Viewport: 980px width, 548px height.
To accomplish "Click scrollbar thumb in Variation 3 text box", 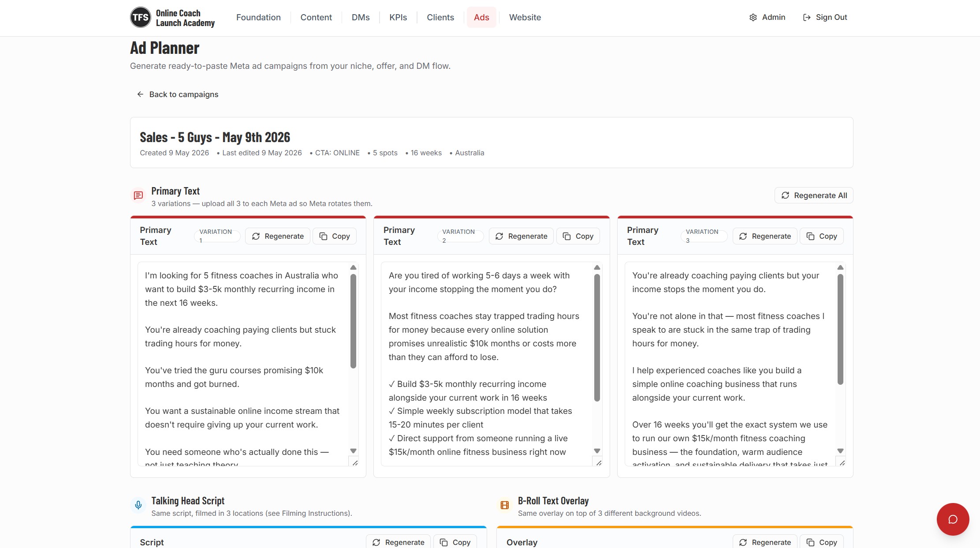I will click(840, 329).
